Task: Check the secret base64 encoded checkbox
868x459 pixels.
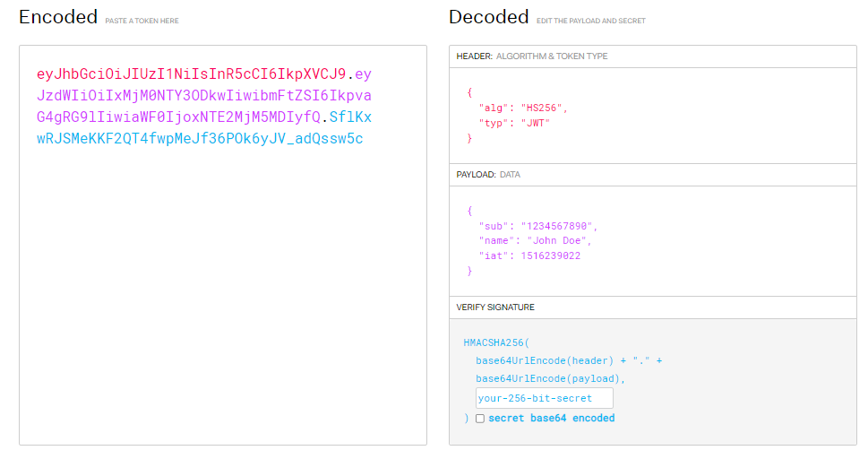Action: pos(480,419)
